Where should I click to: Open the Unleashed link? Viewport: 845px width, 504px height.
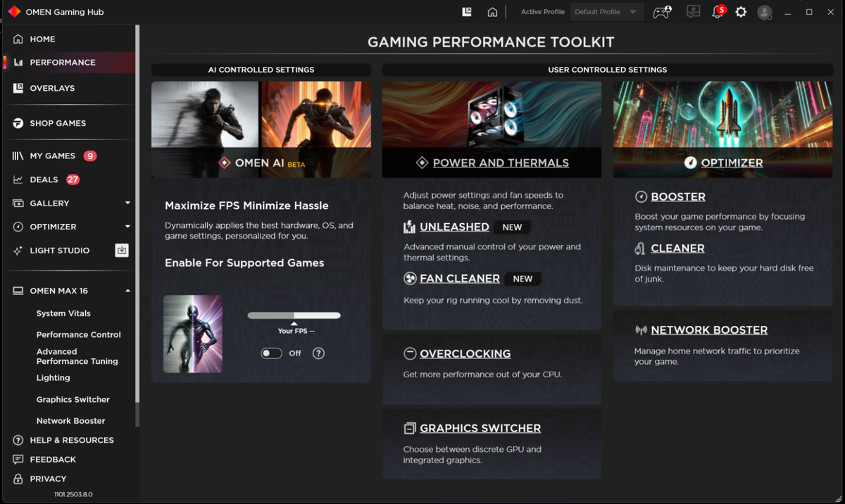pyautogui.click(x=454, y=227)
